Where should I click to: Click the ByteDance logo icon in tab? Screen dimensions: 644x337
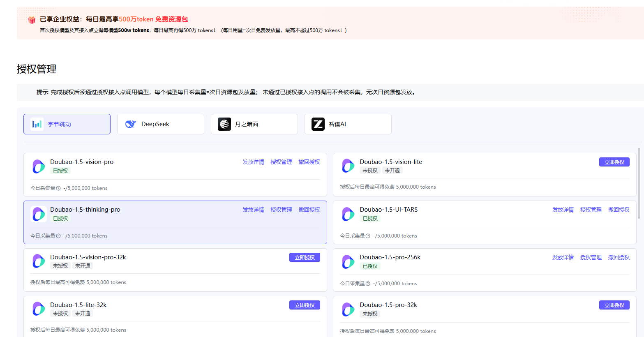pyautogui.click(x=37, y=124)
